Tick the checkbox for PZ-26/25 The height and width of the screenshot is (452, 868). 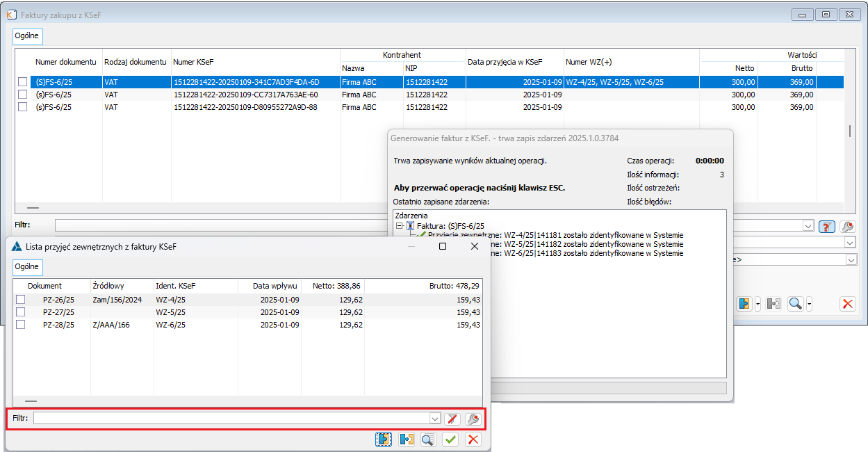coord(21,299)
